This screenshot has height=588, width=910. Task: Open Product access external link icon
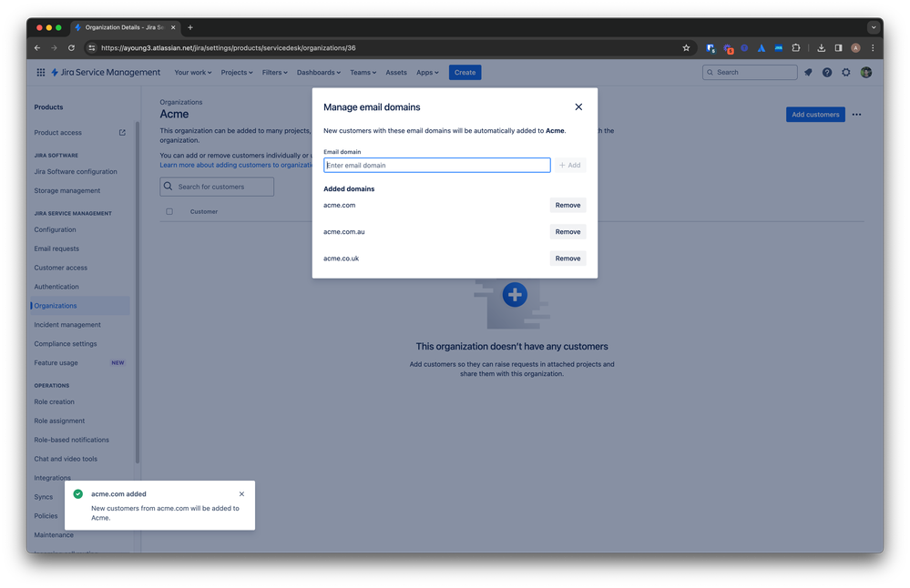tap(121, 132)
